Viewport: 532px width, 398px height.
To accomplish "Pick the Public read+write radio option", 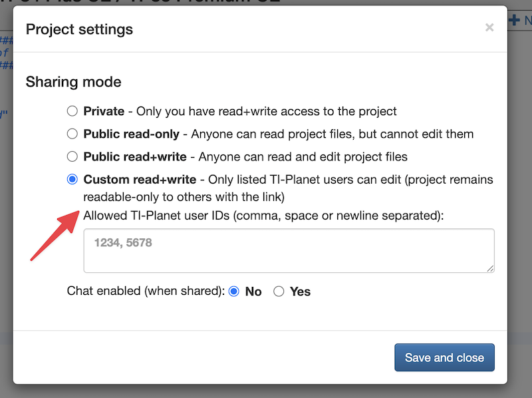I will [x=72, y=157].
